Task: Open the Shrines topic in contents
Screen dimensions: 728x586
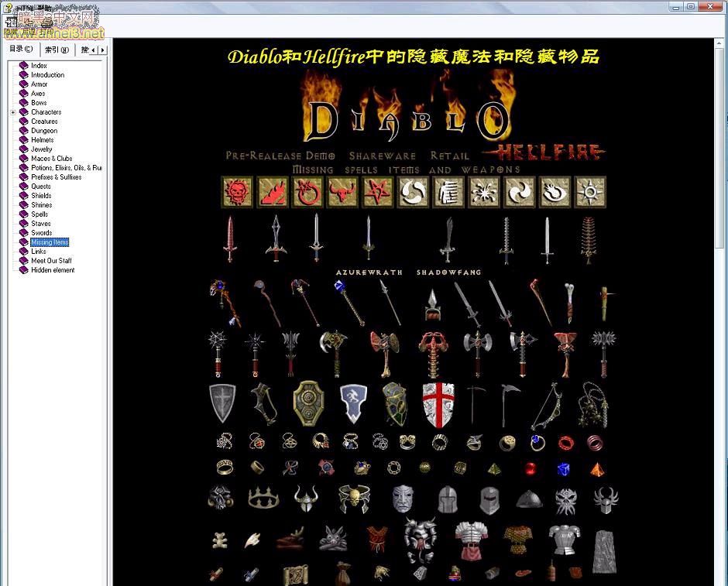Action: click(42, 205)
